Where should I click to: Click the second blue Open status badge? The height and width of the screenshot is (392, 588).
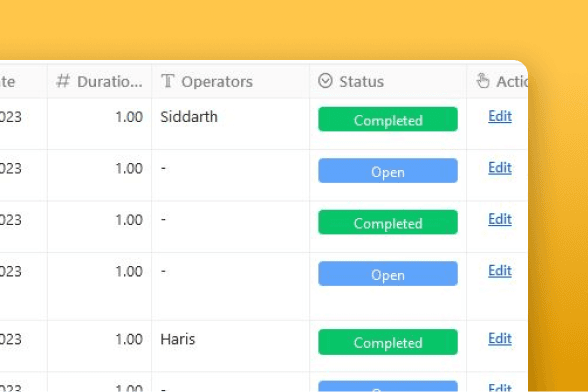[x=388, y=273]
